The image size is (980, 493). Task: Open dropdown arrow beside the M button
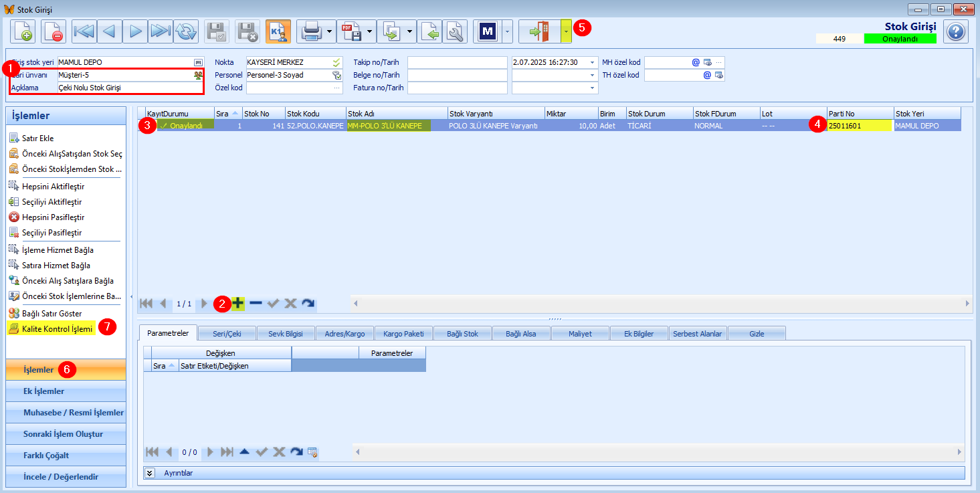point(507,31)
